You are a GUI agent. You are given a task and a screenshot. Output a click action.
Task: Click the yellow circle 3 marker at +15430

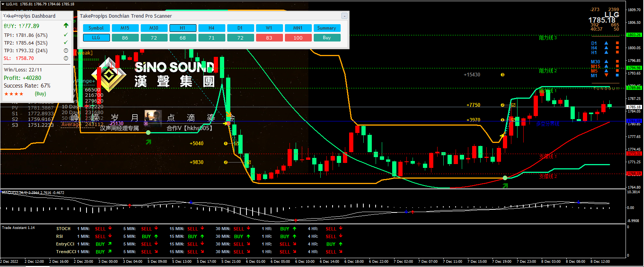click(503, 75)
